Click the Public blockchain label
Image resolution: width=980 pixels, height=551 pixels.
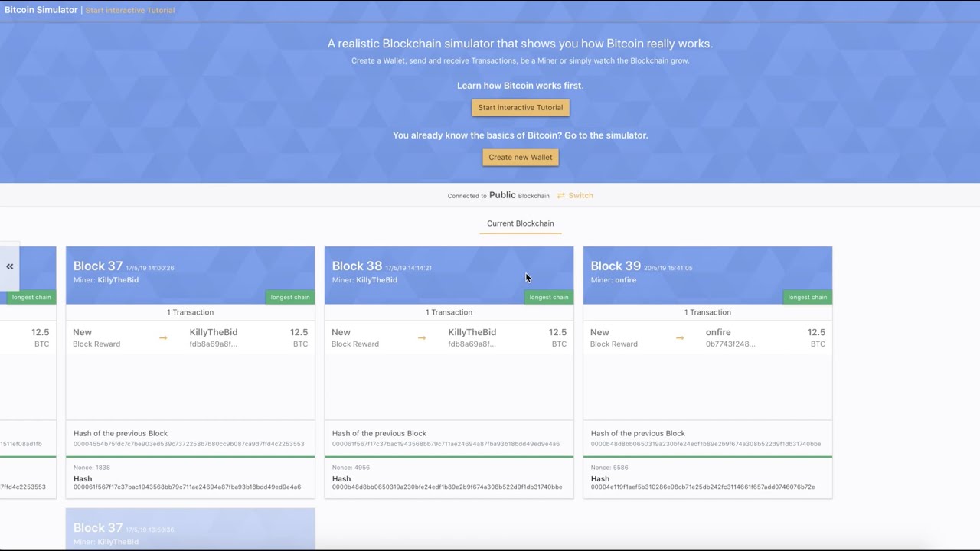click(502, 195)
